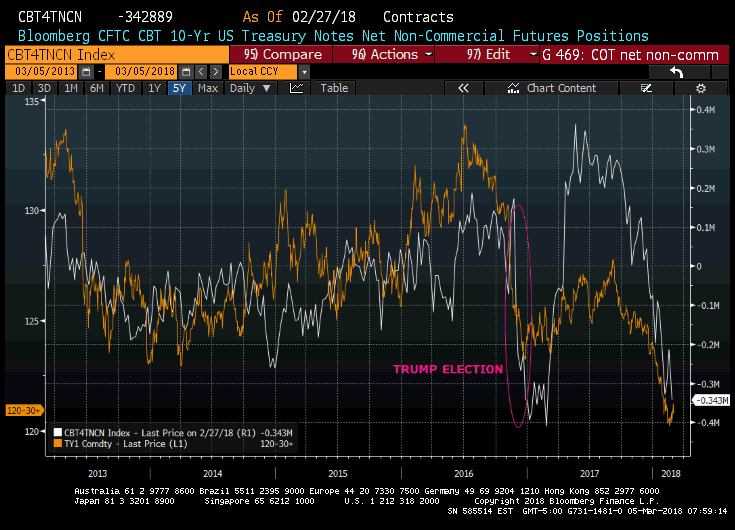Viewport: 735px width, 530px height.
Task: Click the next date range arrow
Action: pos(216,72)
